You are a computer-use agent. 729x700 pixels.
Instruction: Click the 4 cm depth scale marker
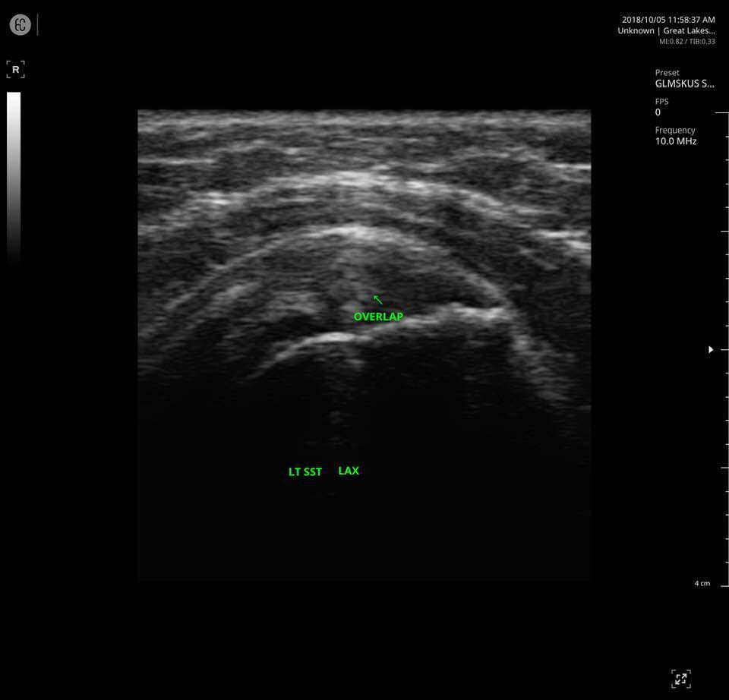point(702,583)
